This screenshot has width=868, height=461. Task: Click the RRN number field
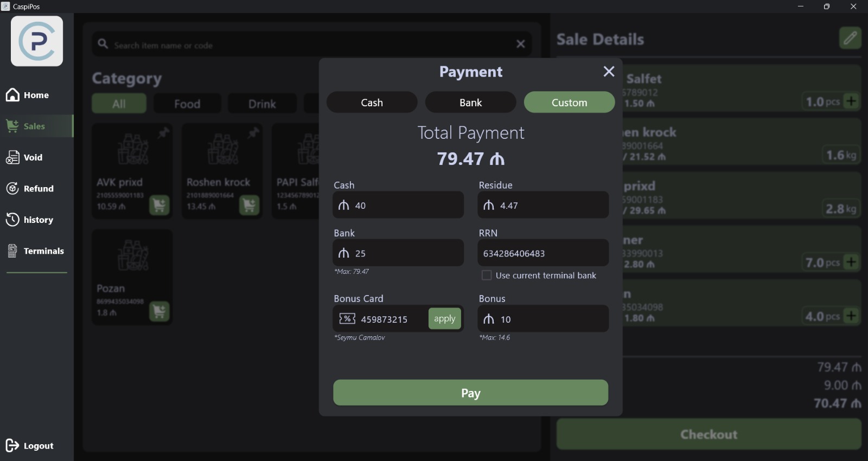(x=542, y=253)
